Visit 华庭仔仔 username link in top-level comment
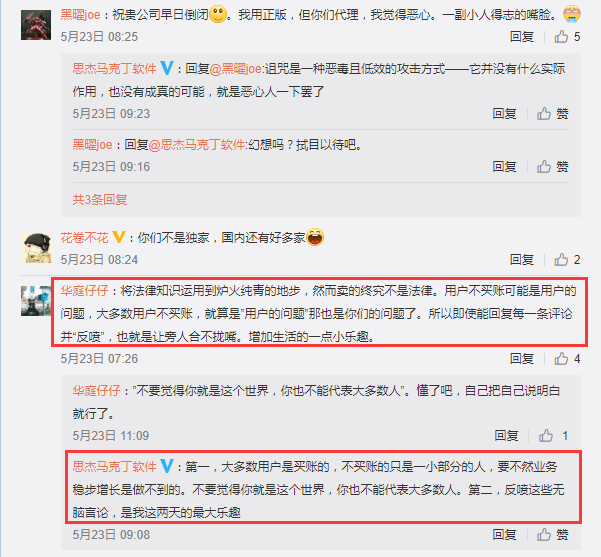Screen dimensions: 601x557 click(x=84, y=291)
